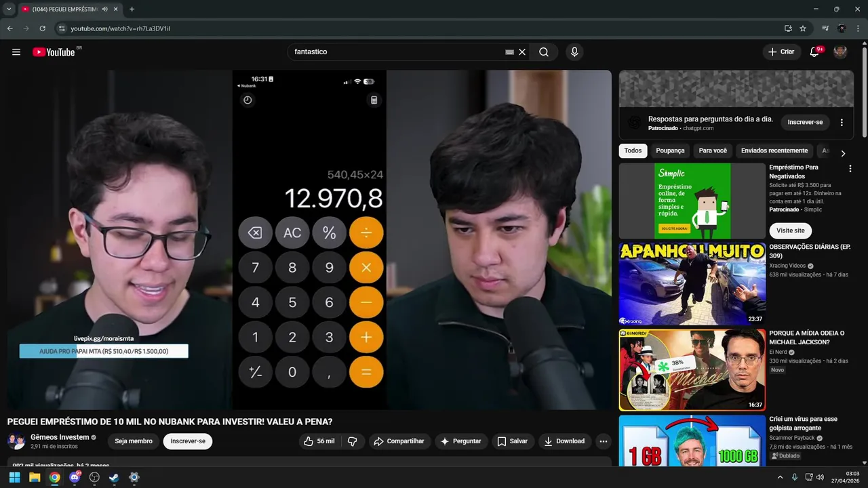The image size is (868, 488).
Task: Select the Poupança filter chip
Action: pos(670,150)
